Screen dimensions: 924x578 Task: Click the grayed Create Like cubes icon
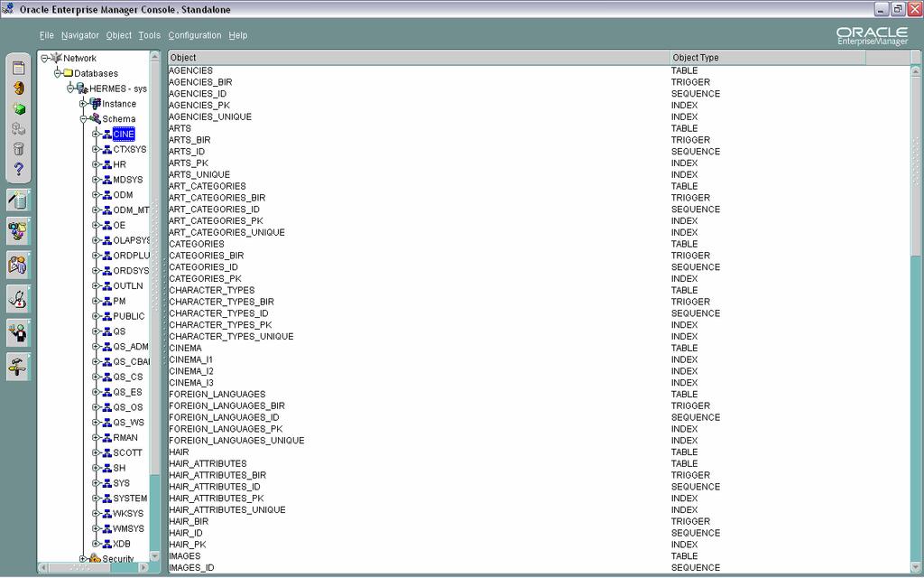click(19, 128)
